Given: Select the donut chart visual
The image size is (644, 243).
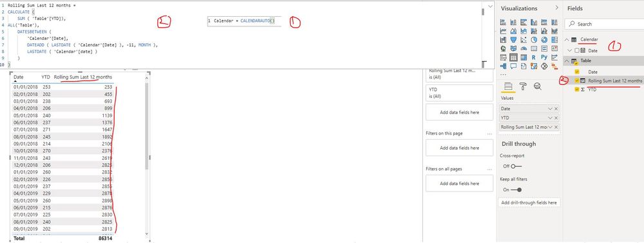Looking at the screenshot, I should pyautogui.click(x=544, y=40).
